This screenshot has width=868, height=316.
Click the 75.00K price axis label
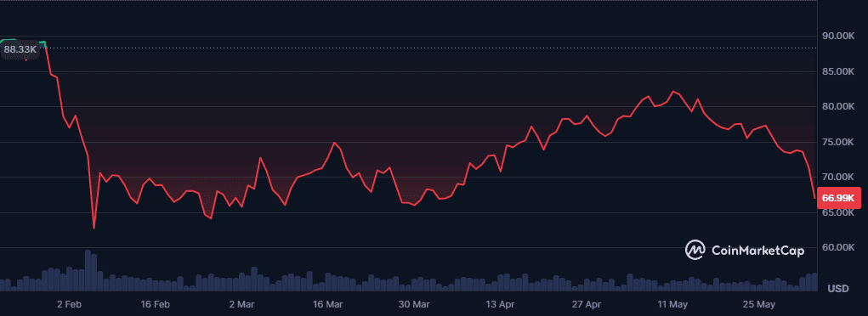coord(838,142)
